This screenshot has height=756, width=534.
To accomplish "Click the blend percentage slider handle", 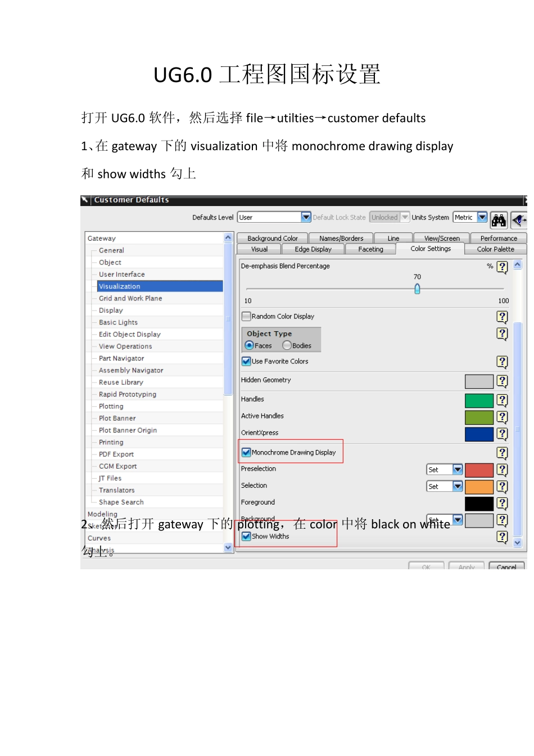I will click(x=417, y=289).
